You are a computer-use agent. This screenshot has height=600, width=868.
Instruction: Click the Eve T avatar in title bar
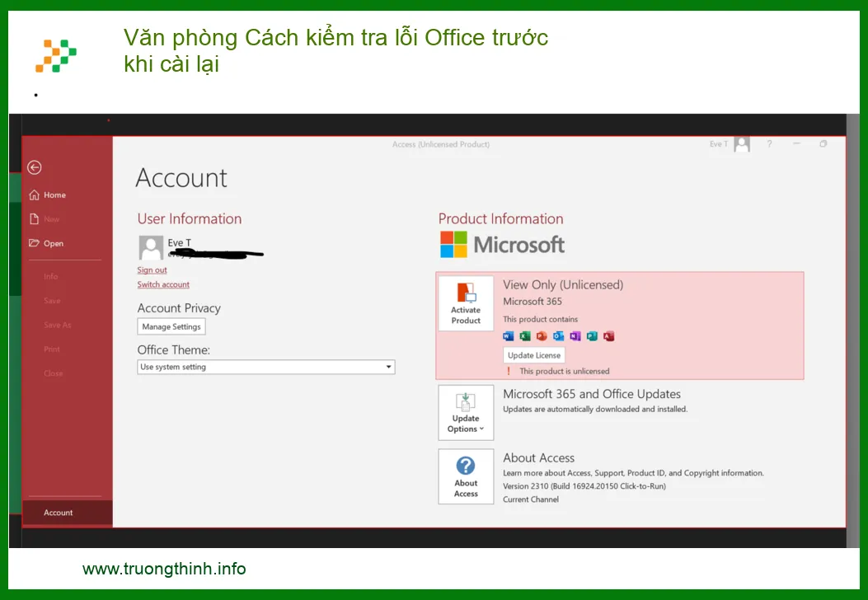742,144
